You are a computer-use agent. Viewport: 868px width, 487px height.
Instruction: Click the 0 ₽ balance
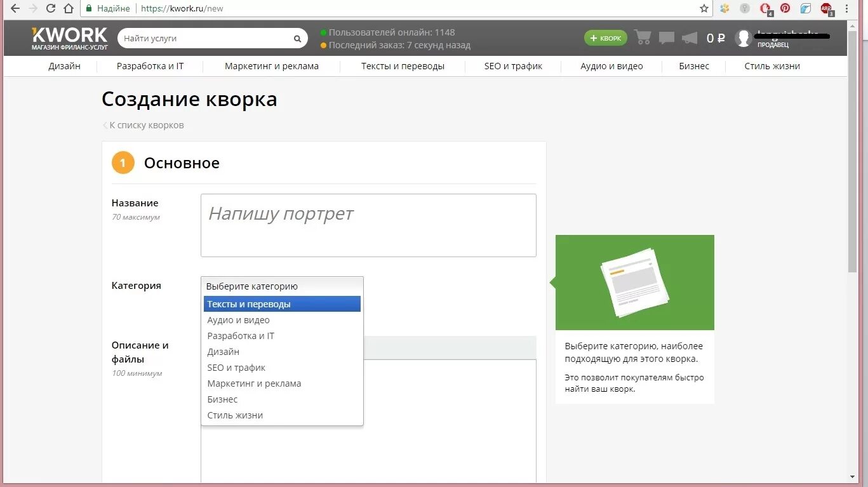(x=715, y=38)
